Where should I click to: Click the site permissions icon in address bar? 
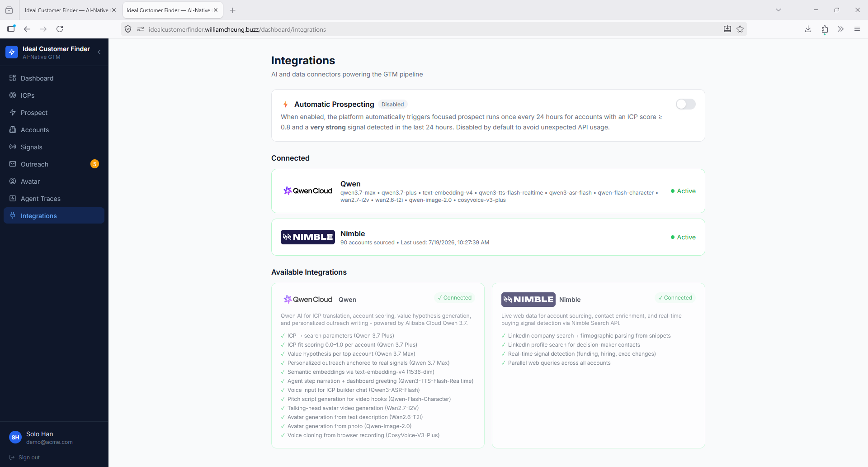141,29
